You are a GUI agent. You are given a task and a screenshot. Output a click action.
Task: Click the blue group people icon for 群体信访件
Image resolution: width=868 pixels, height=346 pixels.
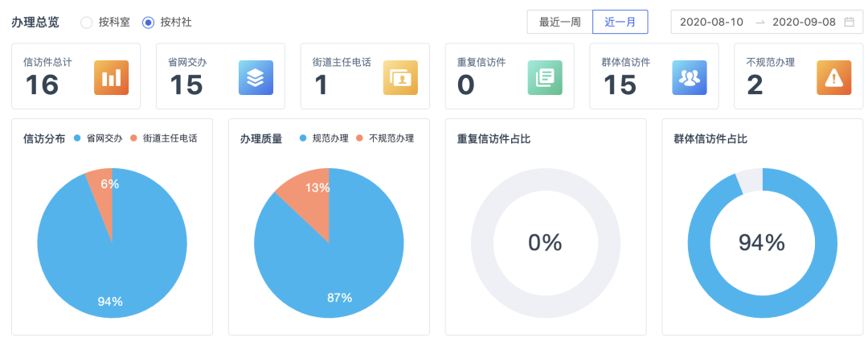(690, 77)
